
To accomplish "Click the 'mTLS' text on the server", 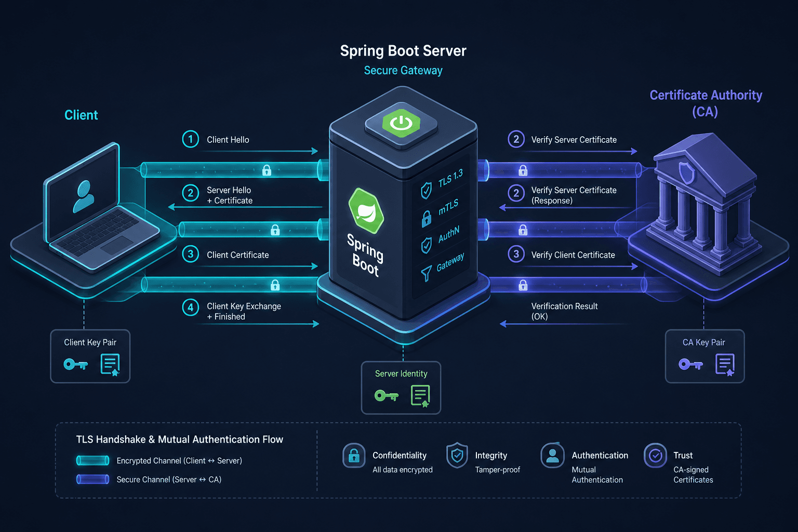I will point(448,207).
